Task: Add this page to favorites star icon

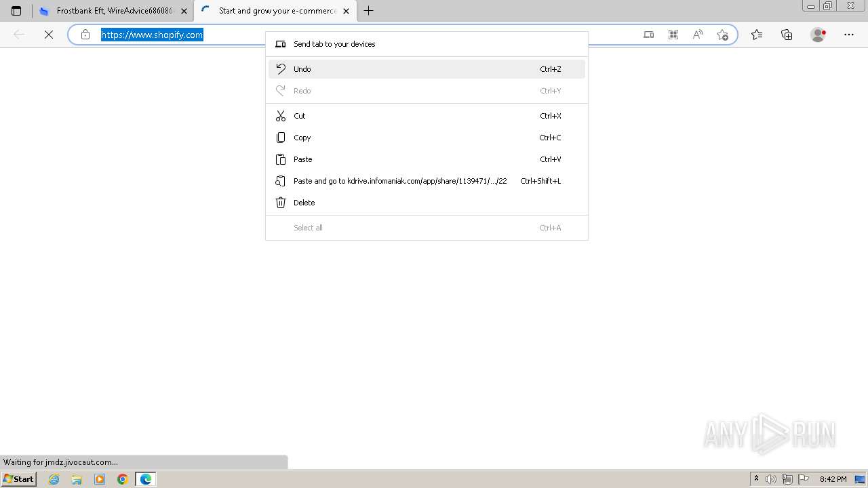Action: (x=722, y=35)
